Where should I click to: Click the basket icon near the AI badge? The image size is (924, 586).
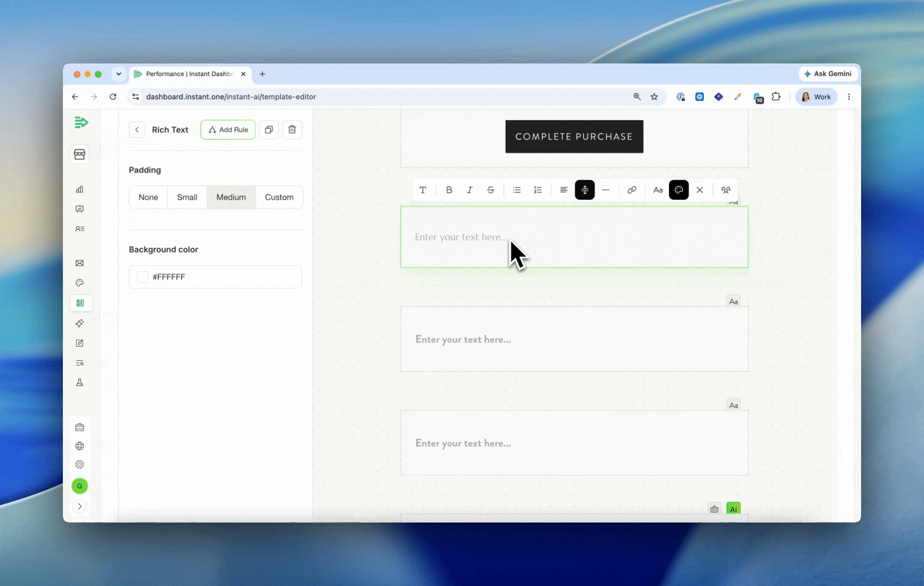(x=714, y=509)
